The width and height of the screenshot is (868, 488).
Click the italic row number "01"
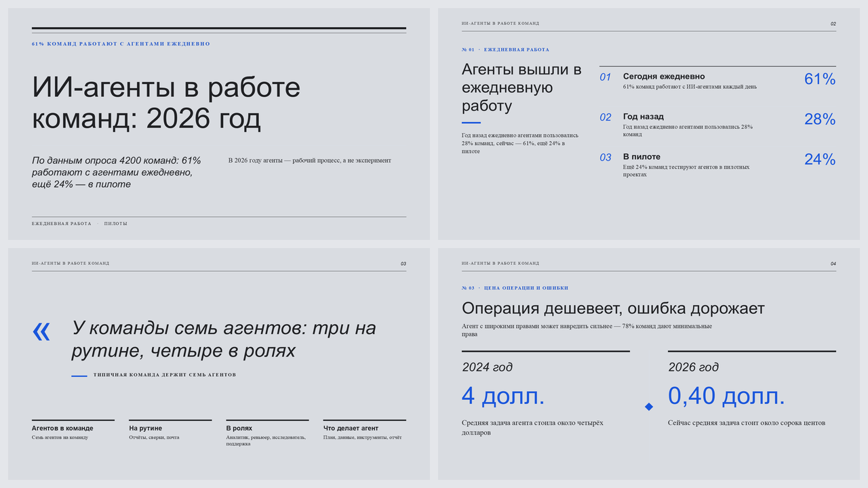[606, 77]
